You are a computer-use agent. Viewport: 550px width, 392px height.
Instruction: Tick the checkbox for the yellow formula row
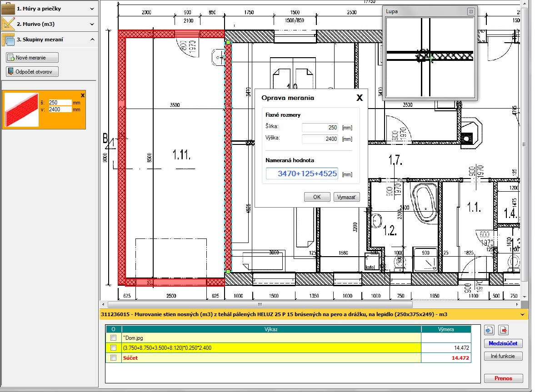pyautogui.click(x=114, y=348)
